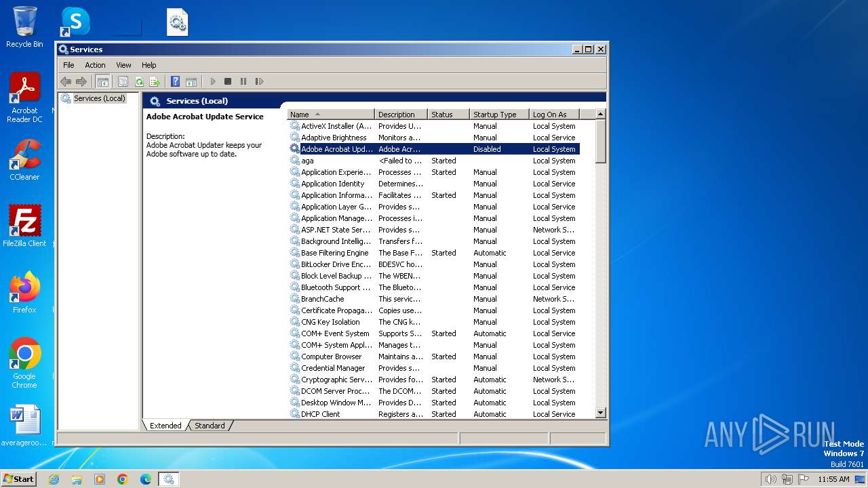Screen dimensions: 868x488
Task: Click the Start Service play icon
Action: pyautogui.click(x=212, y=81)
